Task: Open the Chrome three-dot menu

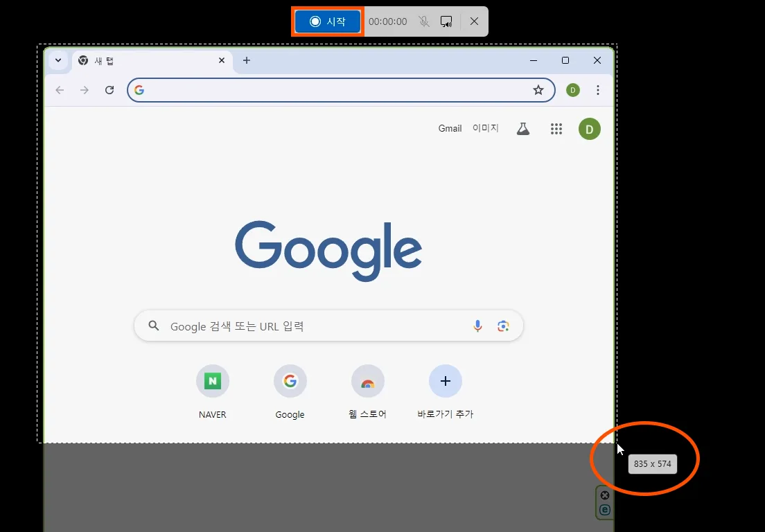Action: (597, 90)
